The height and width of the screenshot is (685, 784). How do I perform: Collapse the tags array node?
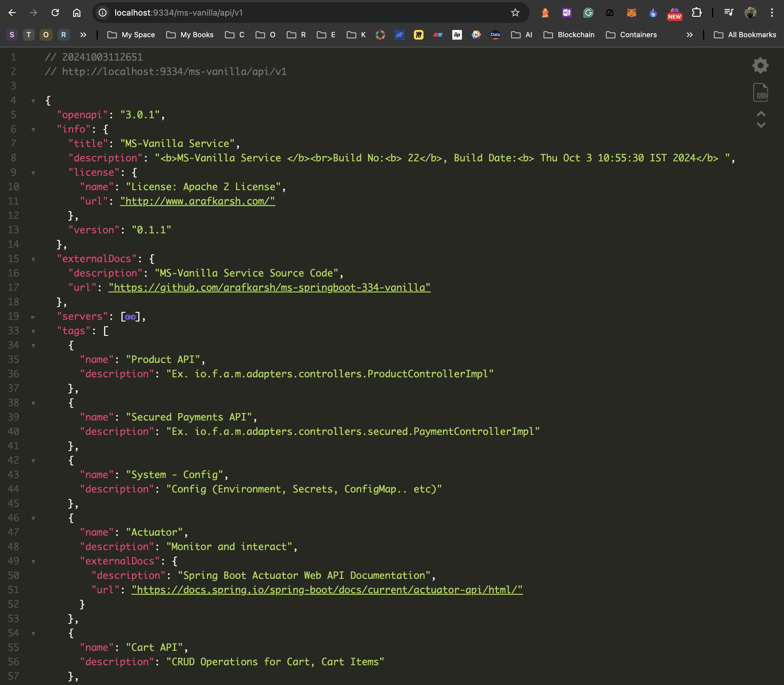pyautogui.click(x=34, y=331)
